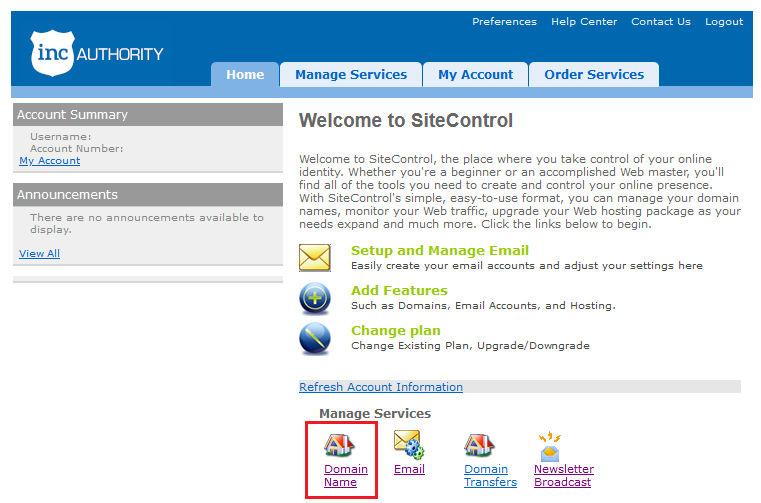
Task: Open the Domain Transfers text link
Action: click(490, 476)
